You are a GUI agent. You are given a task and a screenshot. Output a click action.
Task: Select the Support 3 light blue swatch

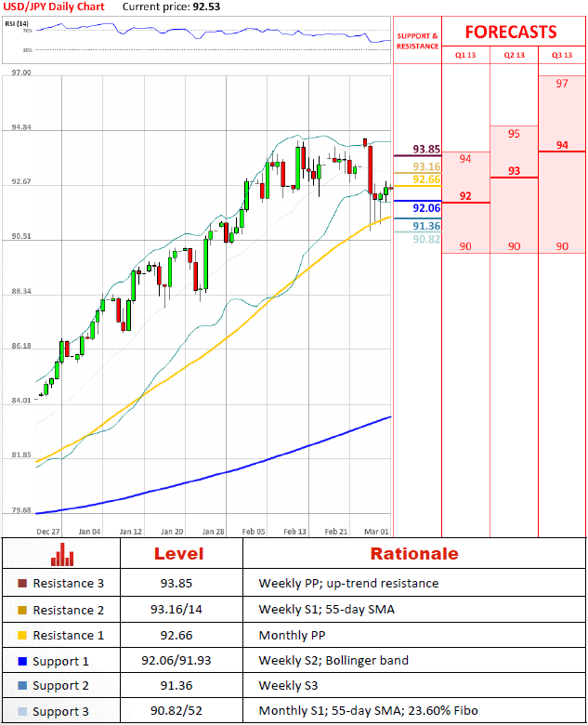click(x=22, y=711)
